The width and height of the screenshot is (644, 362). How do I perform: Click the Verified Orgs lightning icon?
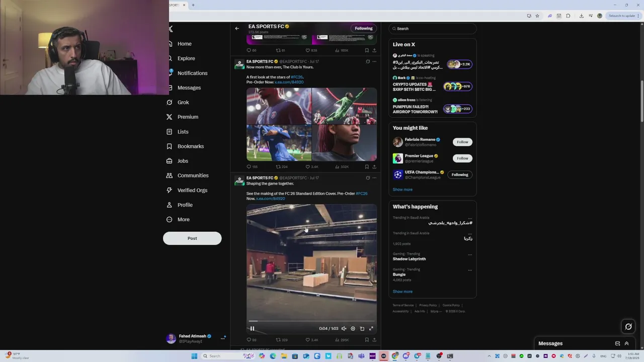click(169, 190)
